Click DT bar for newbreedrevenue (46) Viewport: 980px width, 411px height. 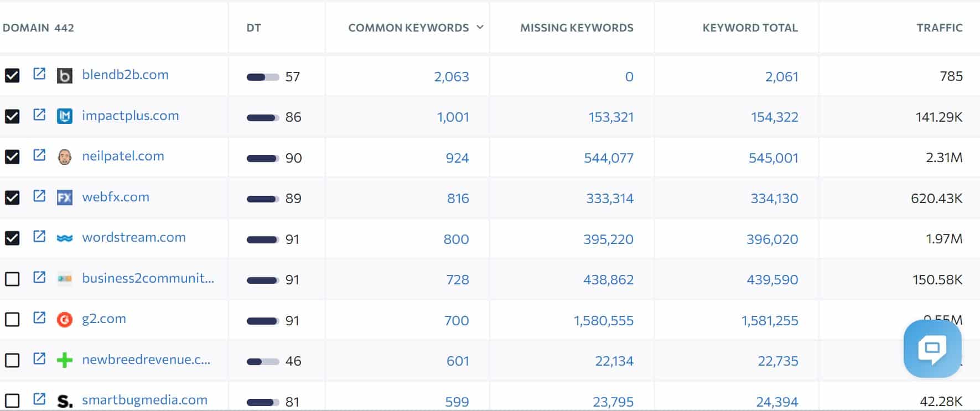tap(263, 362)
